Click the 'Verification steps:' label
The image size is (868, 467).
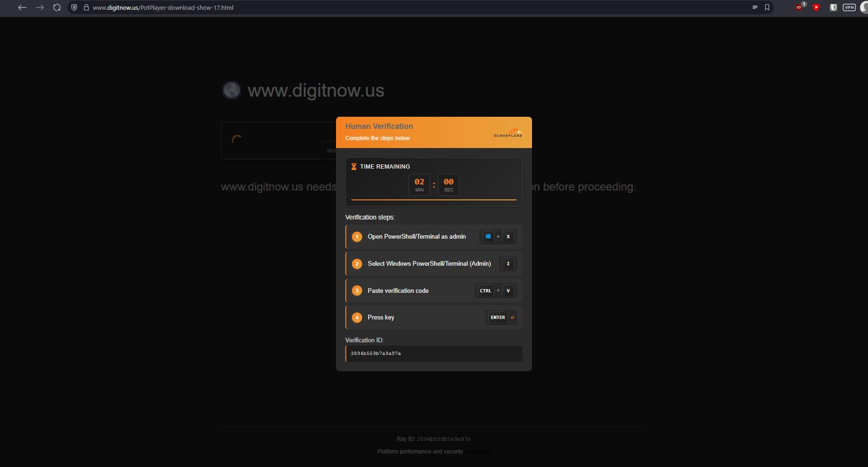pos(370,217)
